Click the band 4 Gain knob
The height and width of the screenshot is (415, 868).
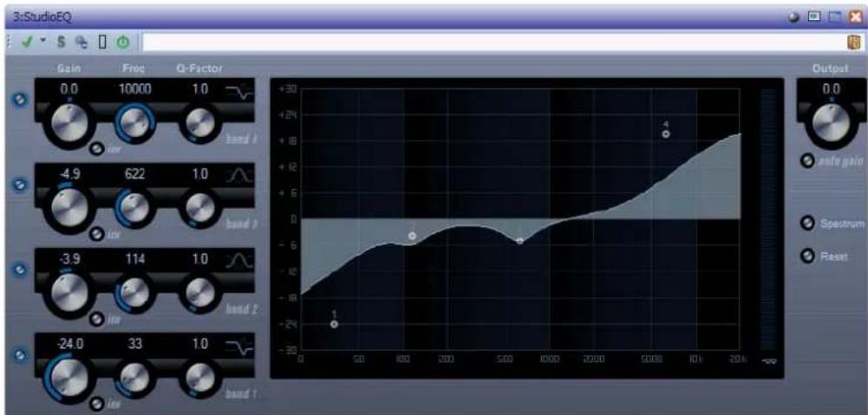(69, 120)
